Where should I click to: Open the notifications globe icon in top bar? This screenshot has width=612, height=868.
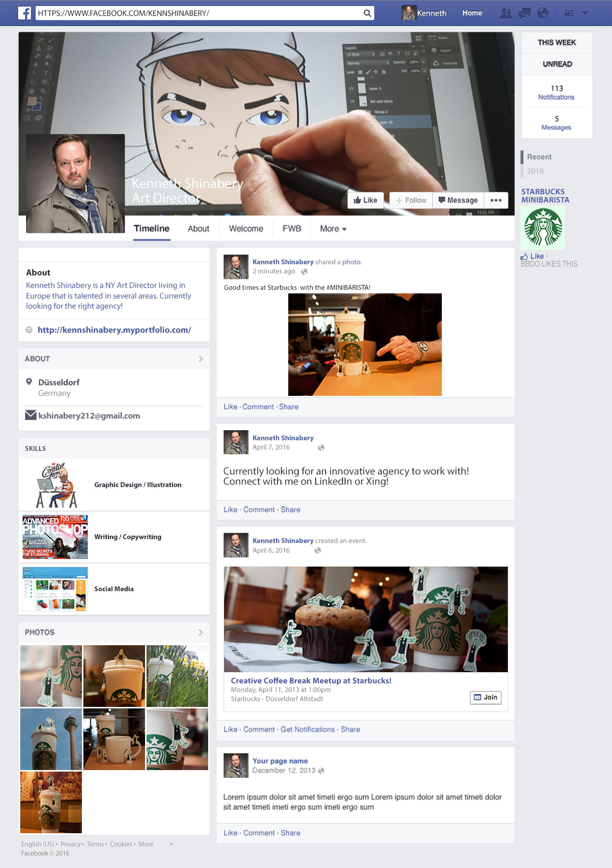(543, 14)
